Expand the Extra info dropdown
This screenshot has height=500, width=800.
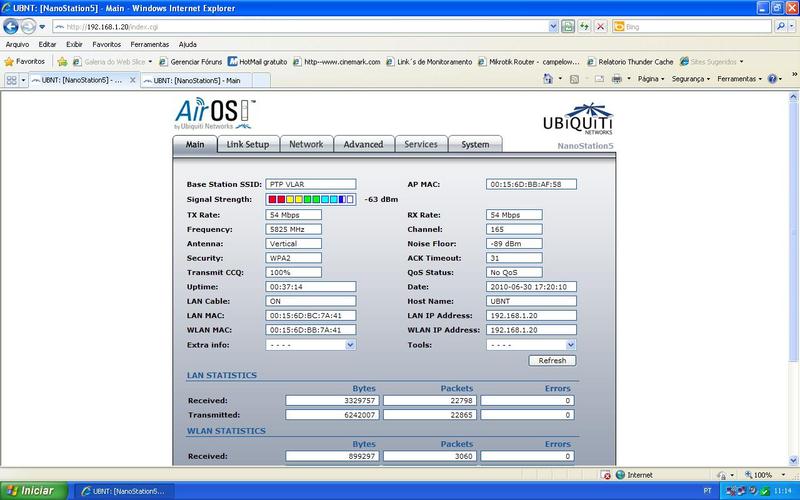[350, 345]
